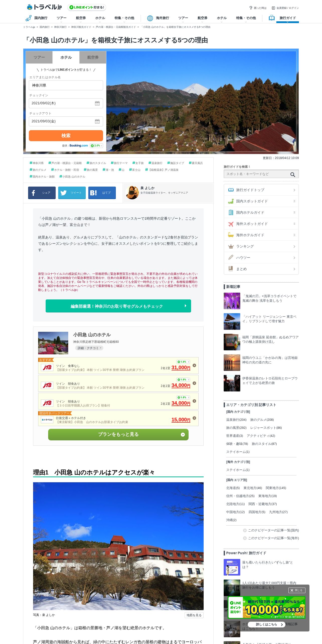Image resolution: width=322 pixels, height=644 pixels.
Task: Expand 海外スポットガイド sidebar menu
Action: tap(294, 224)
